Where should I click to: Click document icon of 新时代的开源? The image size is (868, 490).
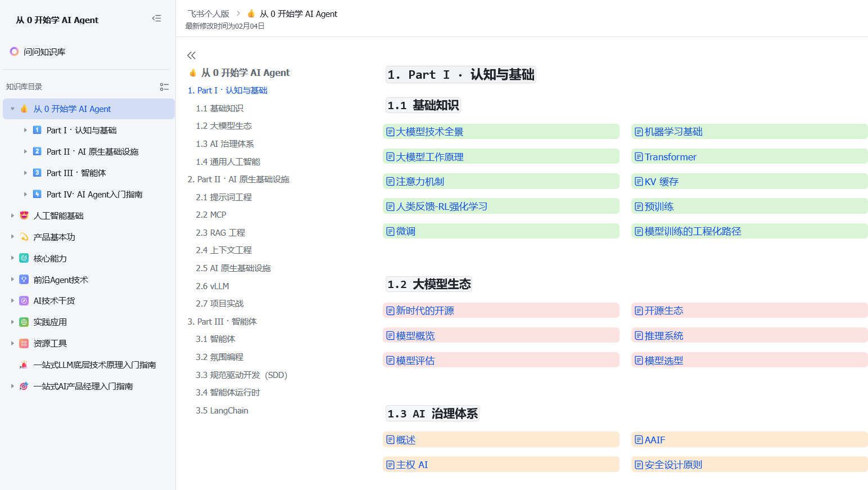tap(390, 311)
